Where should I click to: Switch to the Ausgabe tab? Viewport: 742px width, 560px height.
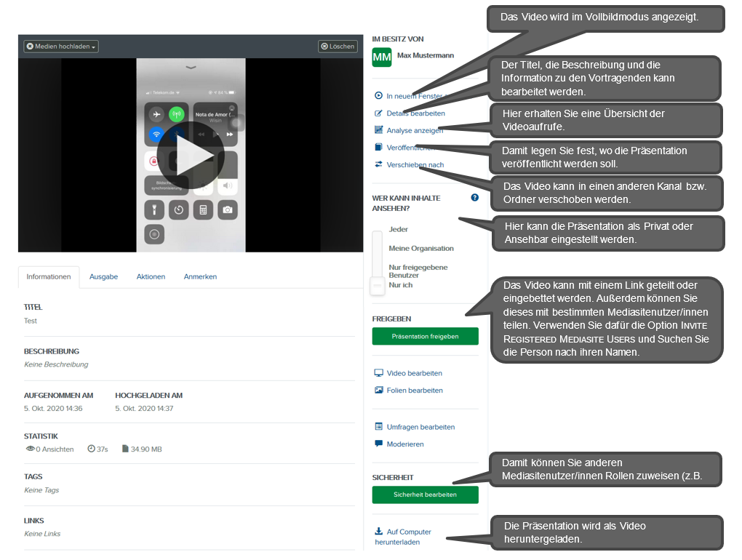point(103,277)
